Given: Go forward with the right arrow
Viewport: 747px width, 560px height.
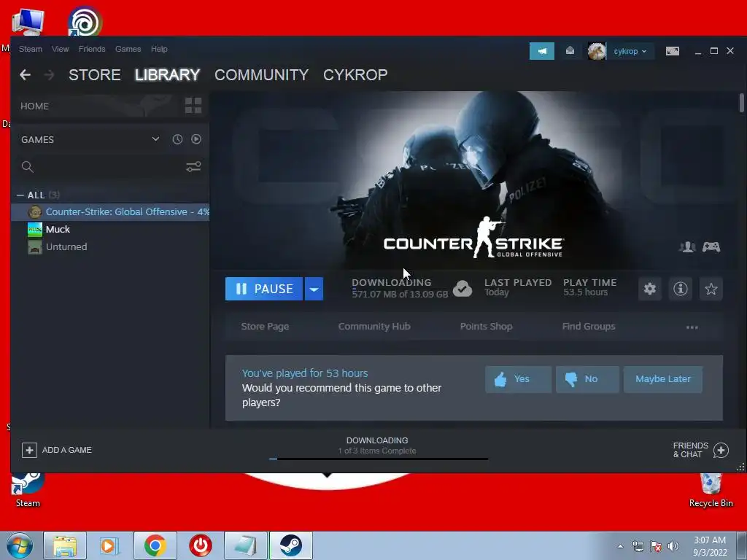Looking at the screenshot, I should click(49, 75).
